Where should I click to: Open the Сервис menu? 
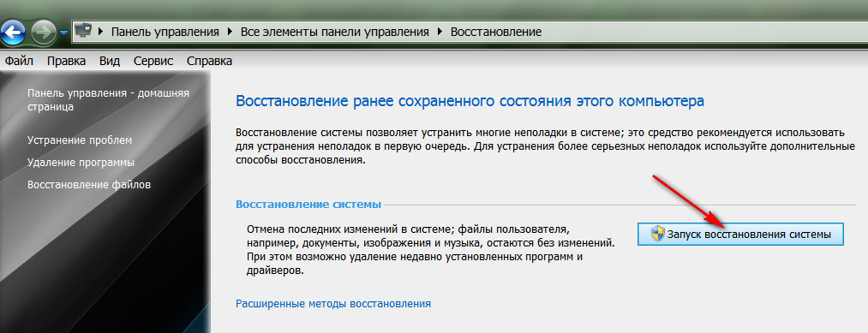(x=153, y=61)
